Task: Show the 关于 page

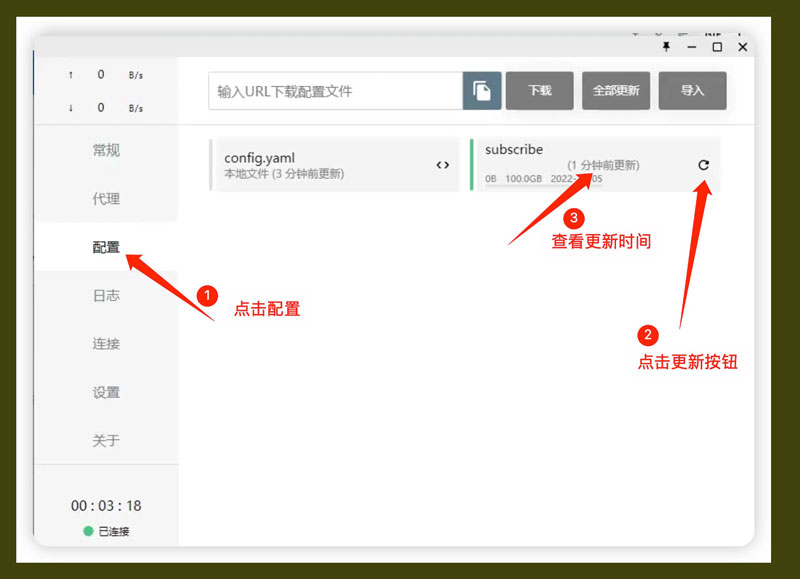Action: (x=106, y=440)
